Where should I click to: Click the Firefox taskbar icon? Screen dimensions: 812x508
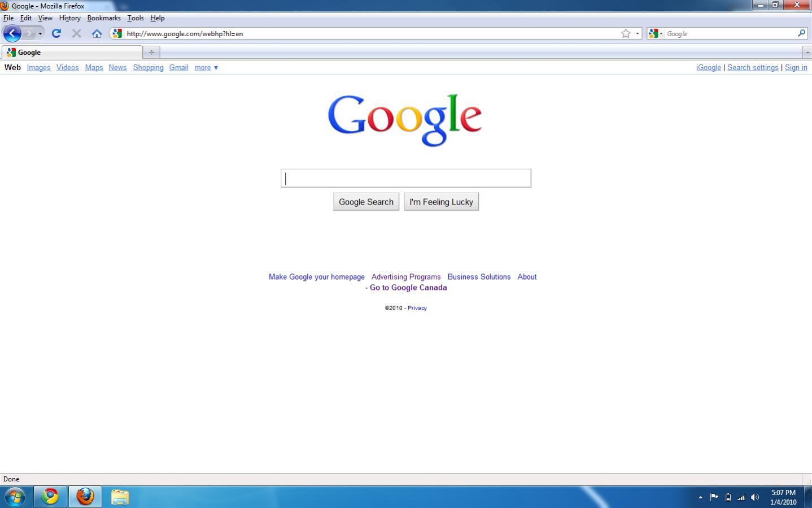click(85, 497)
